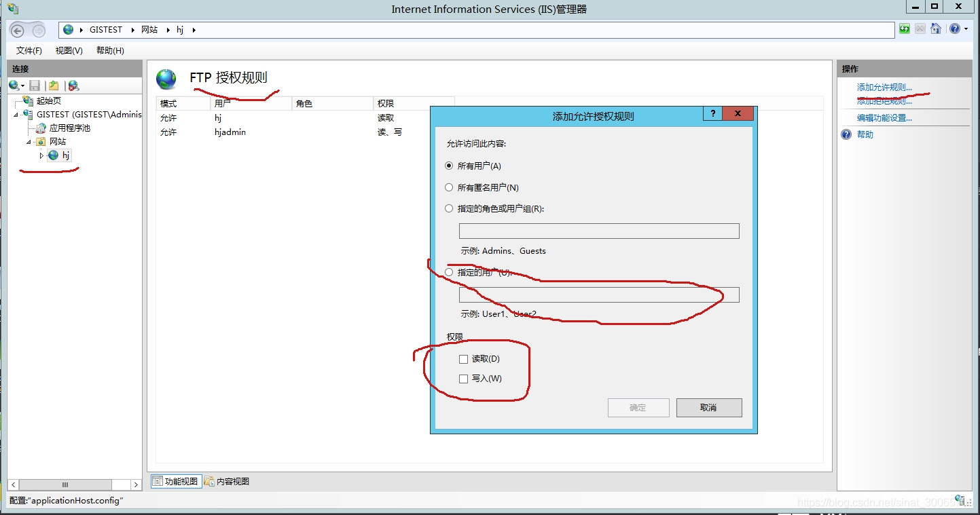Click the save floppy disk icon in Connections toolbar
This screenshot has height=515, width=980.
point(35,85)
